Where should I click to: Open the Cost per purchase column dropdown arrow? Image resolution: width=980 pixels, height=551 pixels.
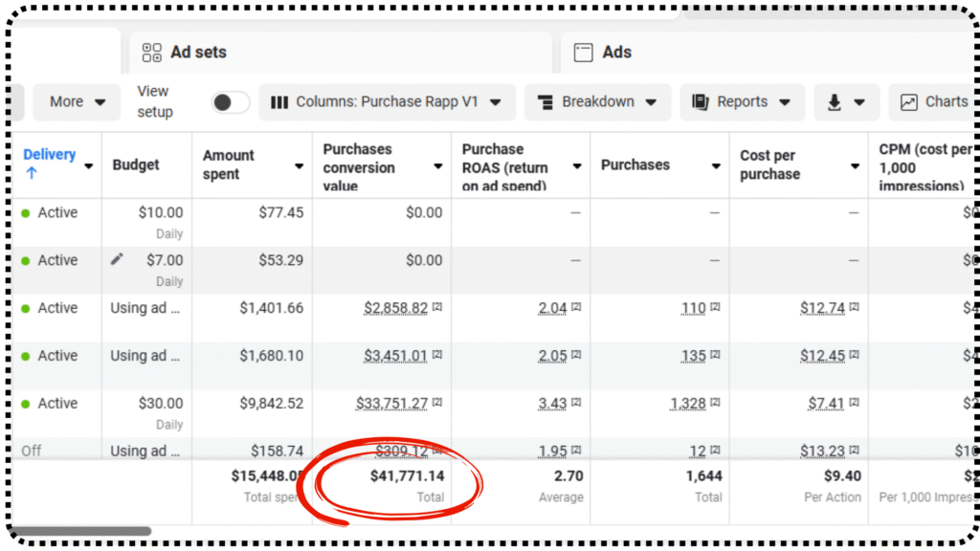pyautogui.click(x=855, y=165)
